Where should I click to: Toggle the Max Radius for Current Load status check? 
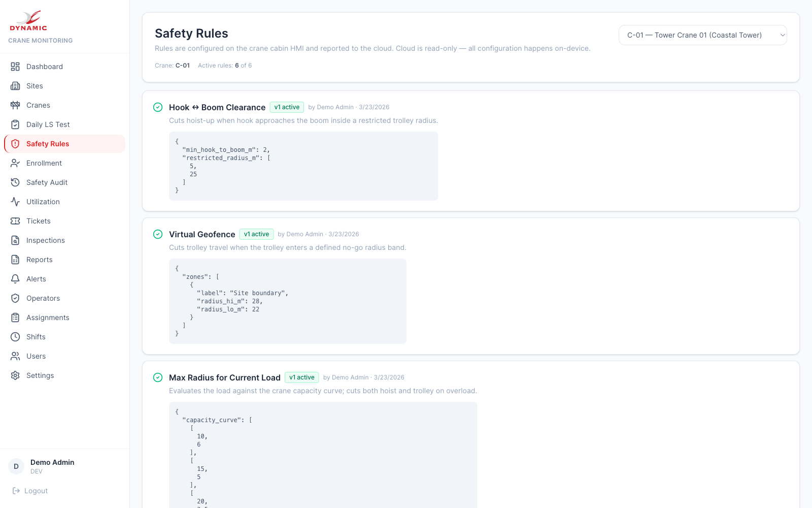[157, 377]
